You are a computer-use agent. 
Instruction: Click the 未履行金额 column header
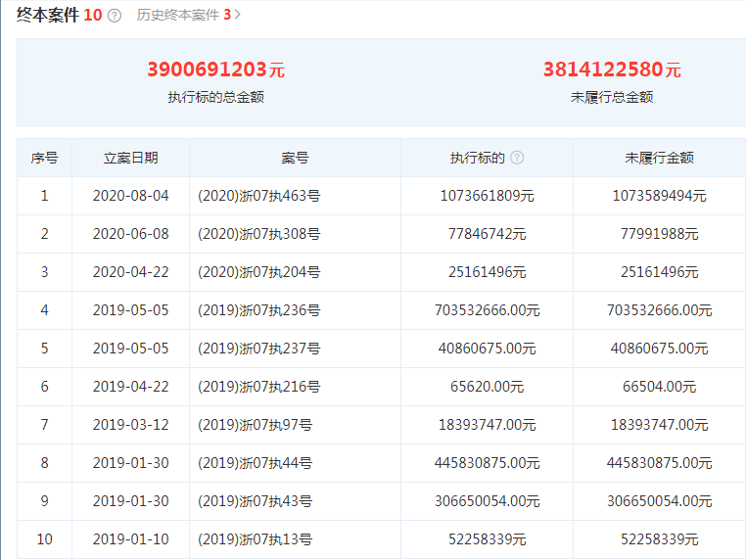659,158
